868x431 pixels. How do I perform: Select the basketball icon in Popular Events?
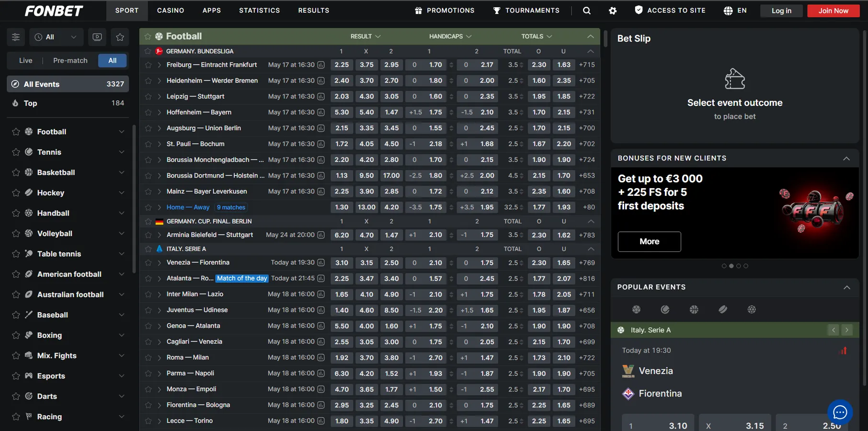pyautogui.click(x=694, y=309)
